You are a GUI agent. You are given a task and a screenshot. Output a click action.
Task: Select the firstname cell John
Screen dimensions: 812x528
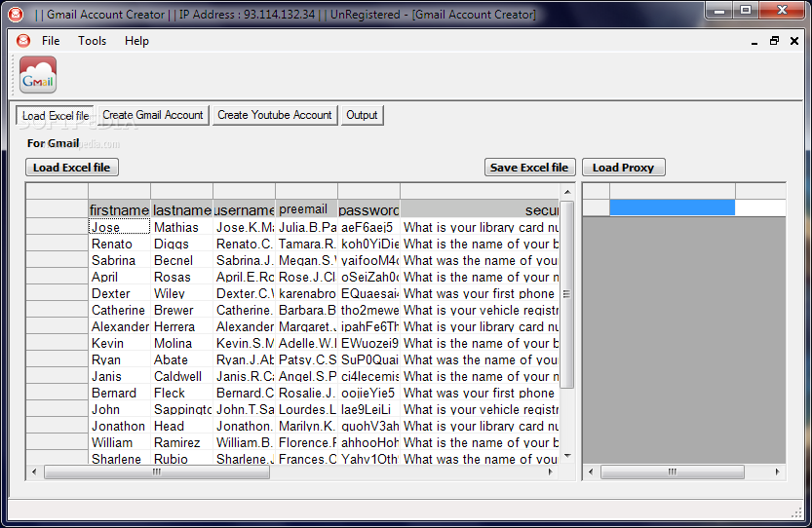[x=119, y=409]
